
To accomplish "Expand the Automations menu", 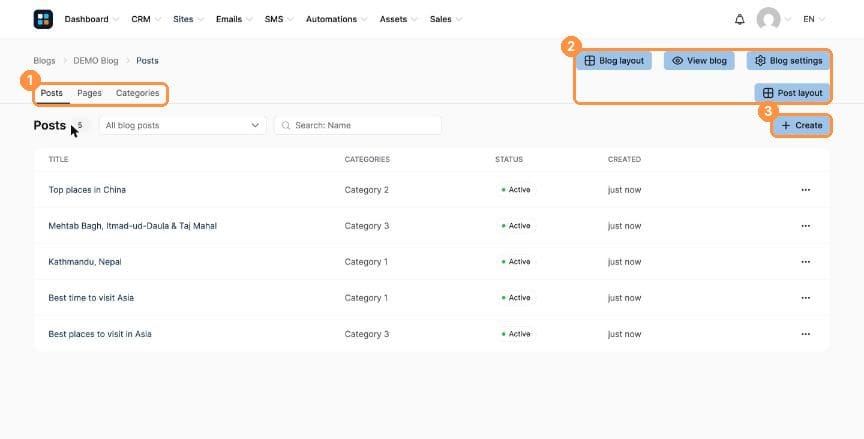I will click(337, 19).
